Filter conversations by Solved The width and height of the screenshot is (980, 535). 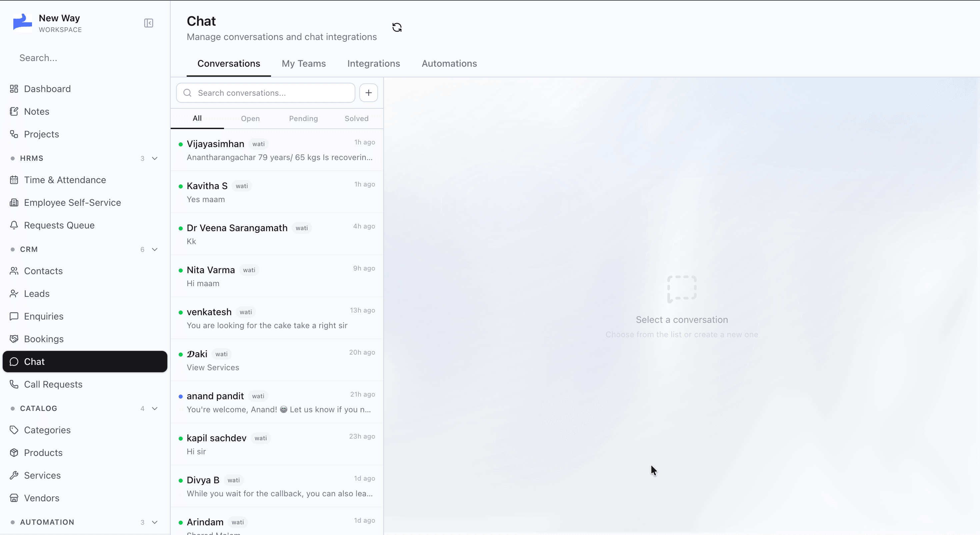tap(356, 118)
